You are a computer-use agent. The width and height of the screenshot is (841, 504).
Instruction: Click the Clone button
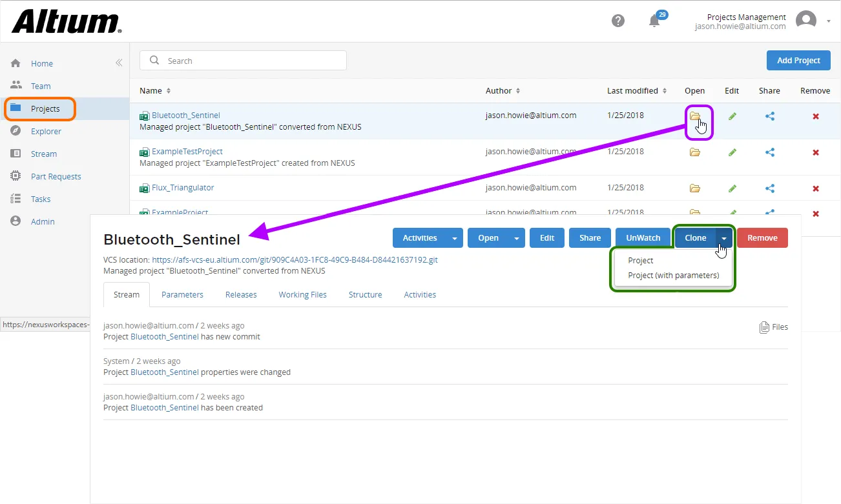pos(696,237)
